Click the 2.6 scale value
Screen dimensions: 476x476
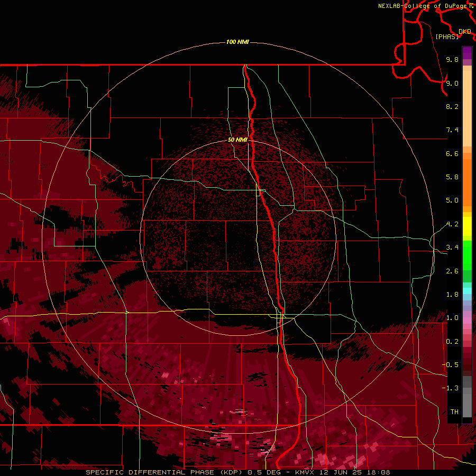[452, 271]
